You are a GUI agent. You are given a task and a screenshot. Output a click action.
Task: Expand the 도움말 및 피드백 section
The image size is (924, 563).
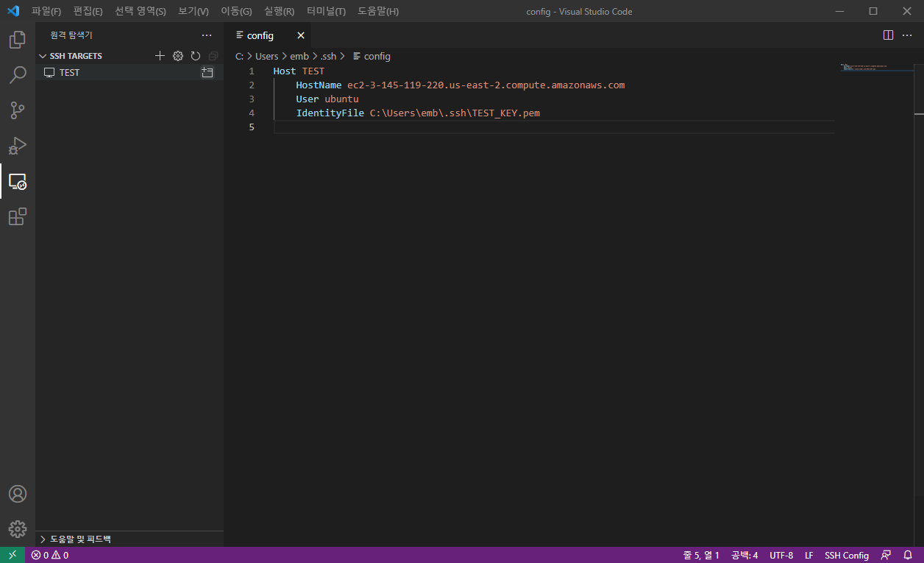[x=129, y=539]
